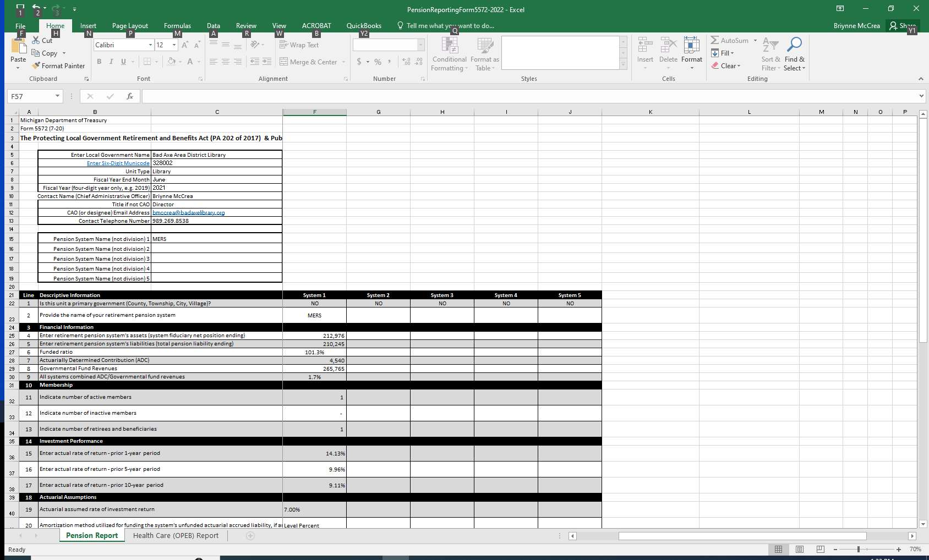Apply the Font Color A
Screen dimensions: 929x560
pos(190,62)
